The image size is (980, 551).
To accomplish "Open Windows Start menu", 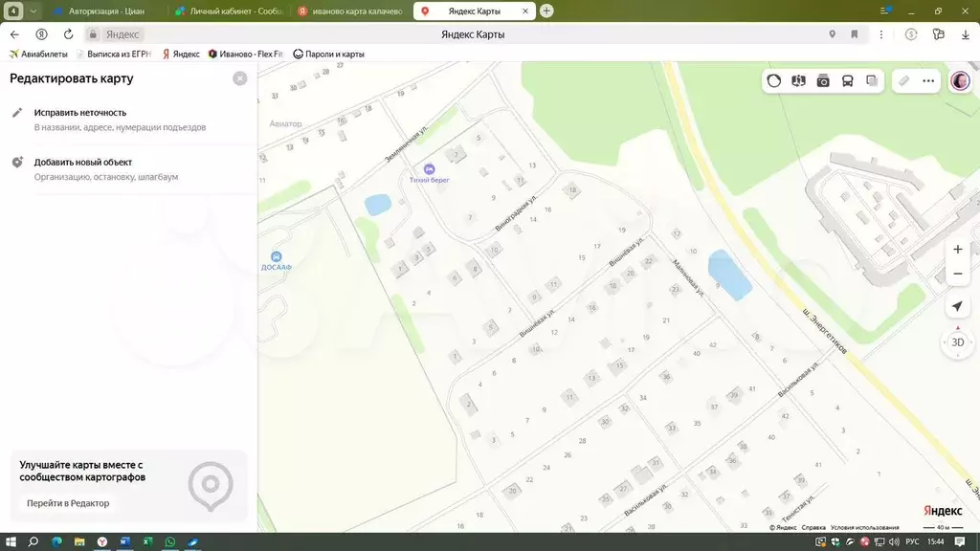I will pos(11,541).
